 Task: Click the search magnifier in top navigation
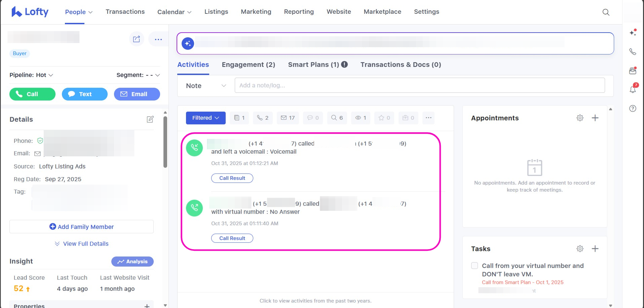(x=606, y=12)
